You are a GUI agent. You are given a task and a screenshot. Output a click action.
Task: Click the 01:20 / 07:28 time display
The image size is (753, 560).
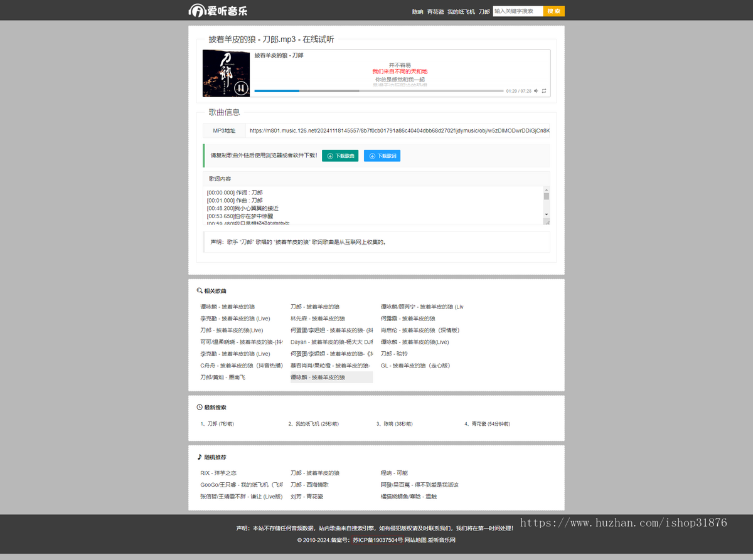pyautogui.click(x=518, y=91)
